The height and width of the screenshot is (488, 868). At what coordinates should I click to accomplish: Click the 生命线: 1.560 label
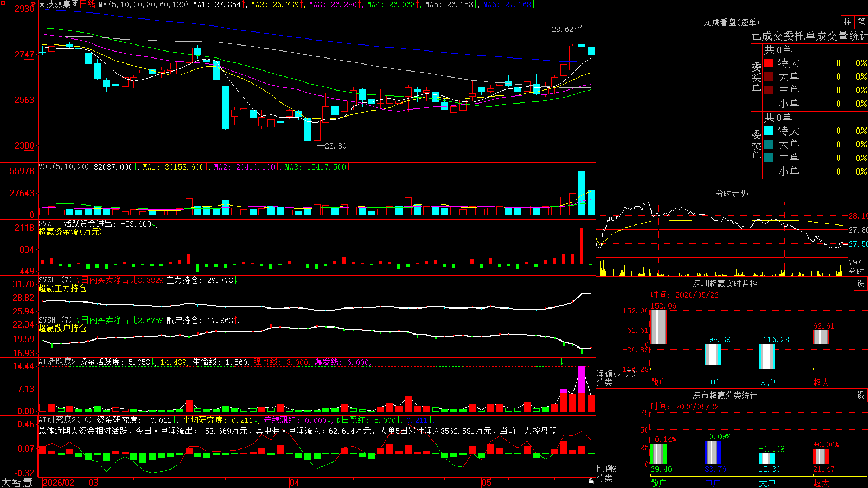pyautogui.click(x=221, y=362)
